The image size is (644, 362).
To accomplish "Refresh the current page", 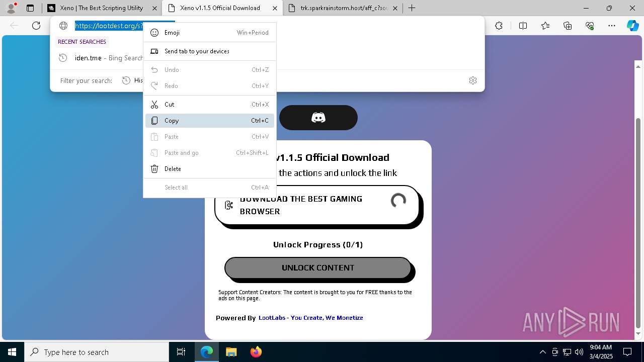I will point(36,26).
